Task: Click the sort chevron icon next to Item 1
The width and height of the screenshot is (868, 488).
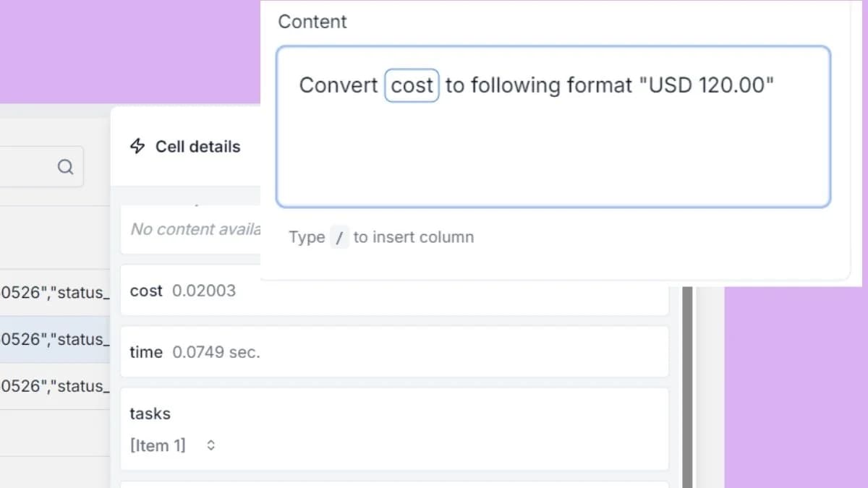Action: [x=210, y=445]
